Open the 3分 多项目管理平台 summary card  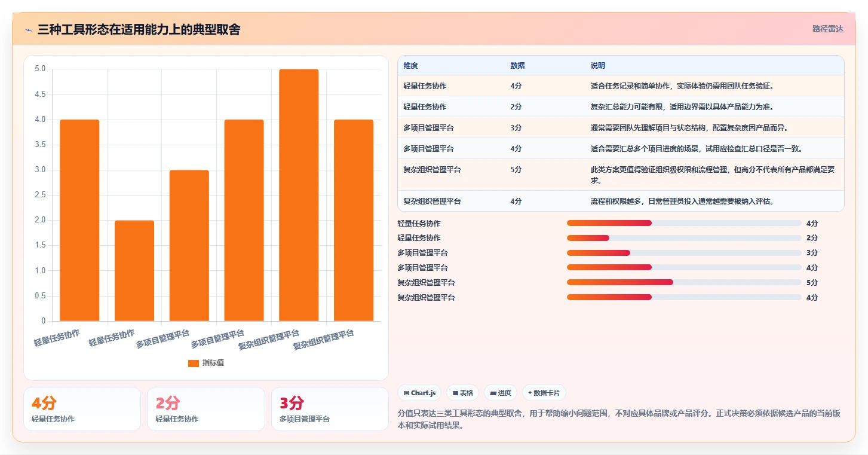pos(330,409)
